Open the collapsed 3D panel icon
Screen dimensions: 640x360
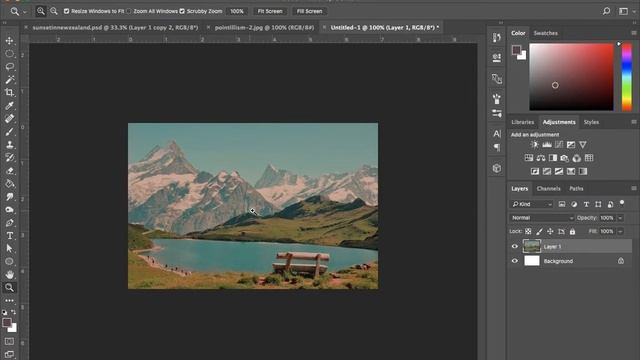pyautogui.click(x=497, y=168)
